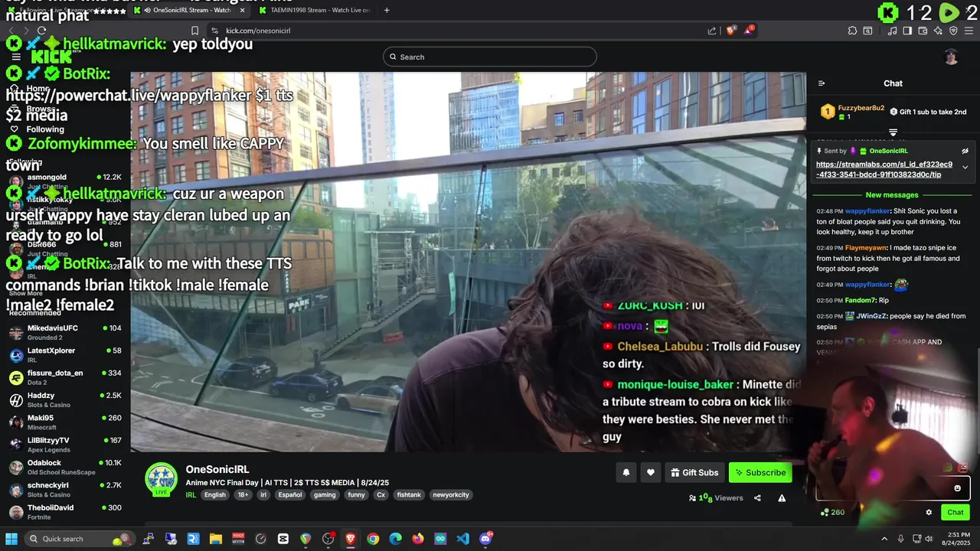Open Leo AI sparkle icon
980x551 pixels.
pyautogui.click(x=938, y=31)
